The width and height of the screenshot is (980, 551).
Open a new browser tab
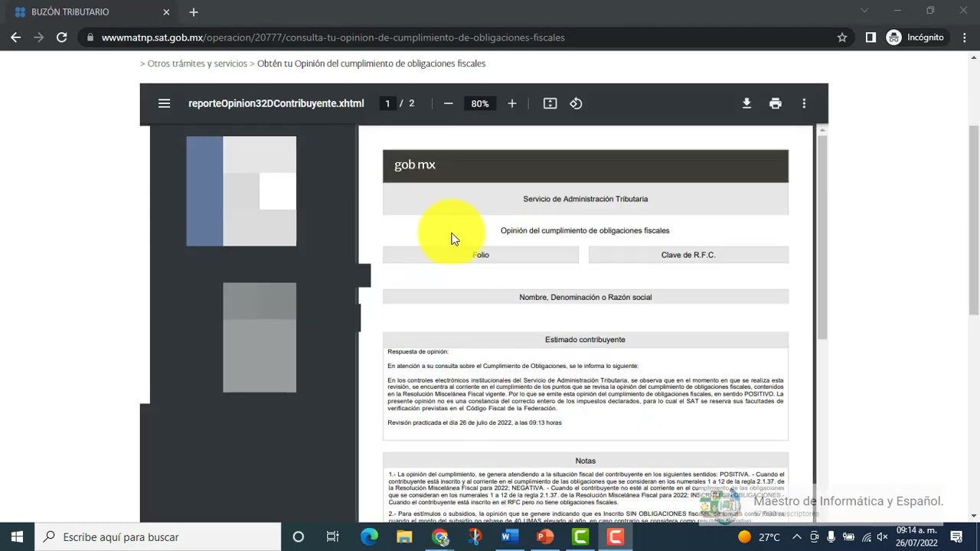[194, 12]
